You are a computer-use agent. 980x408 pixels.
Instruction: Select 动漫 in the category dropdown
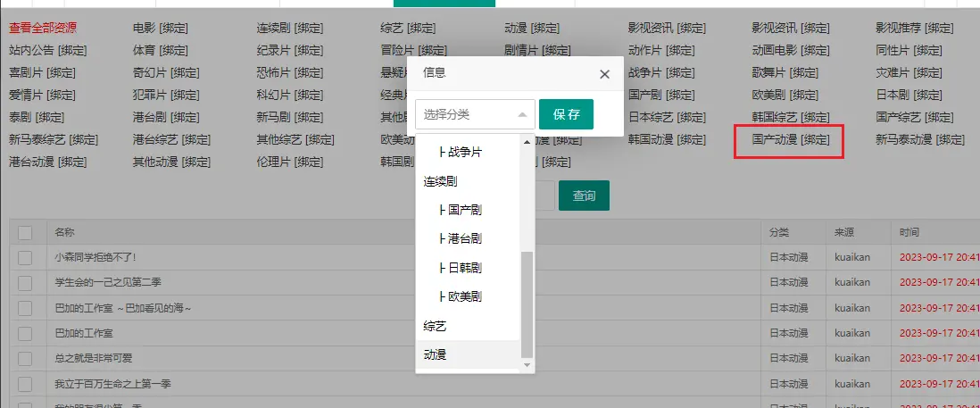tap(436, 354)
